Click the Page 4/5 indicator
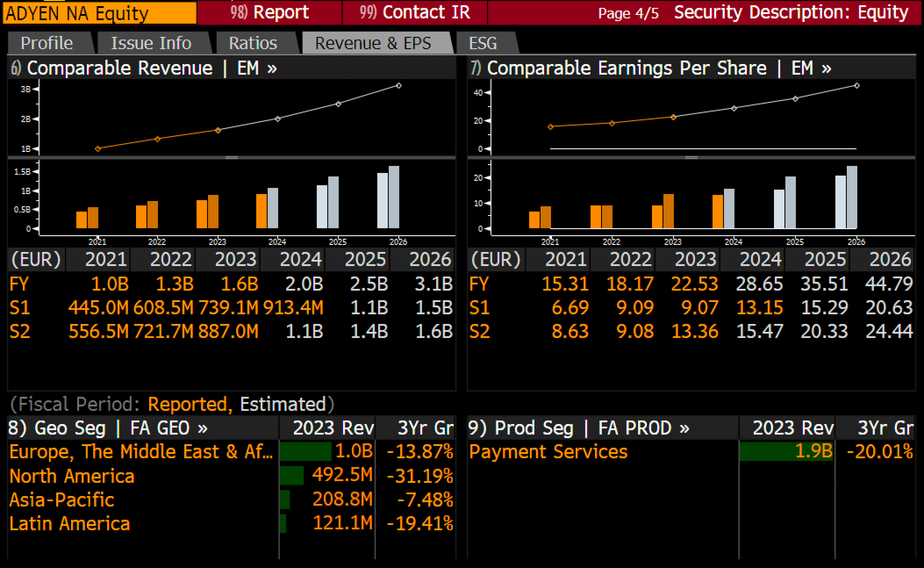 [628, 13]
